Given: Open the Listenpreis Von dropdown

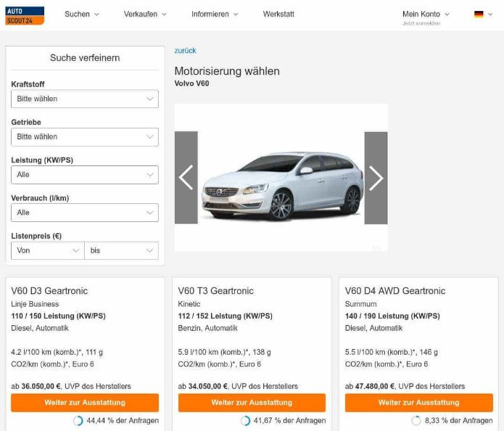Looking at the screenshot, I should click(48, 250).
